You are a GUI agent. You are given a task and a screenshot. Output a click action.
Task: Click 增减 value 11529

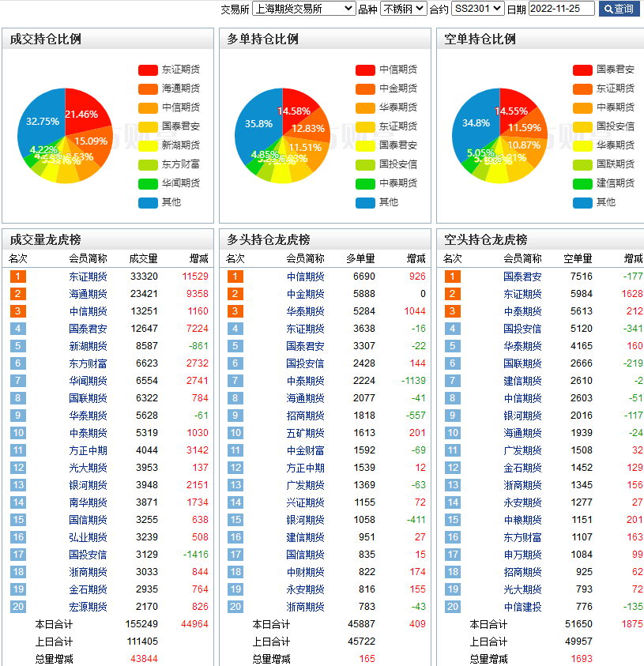(195, 277)
